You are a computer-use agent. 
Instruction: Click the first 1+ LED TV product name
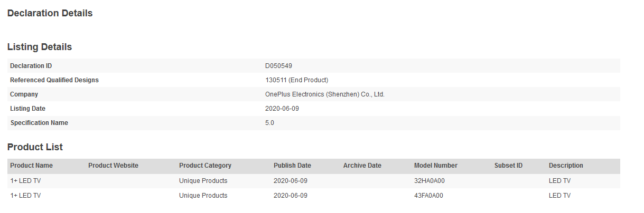(x=25, y=181)
